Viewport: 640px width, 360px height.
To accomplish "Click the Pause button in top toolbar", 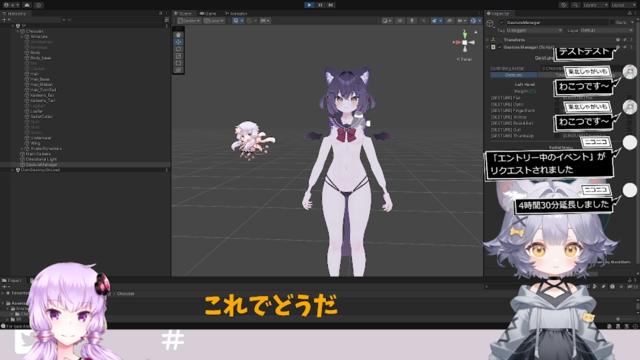I will tap(320, 5).
